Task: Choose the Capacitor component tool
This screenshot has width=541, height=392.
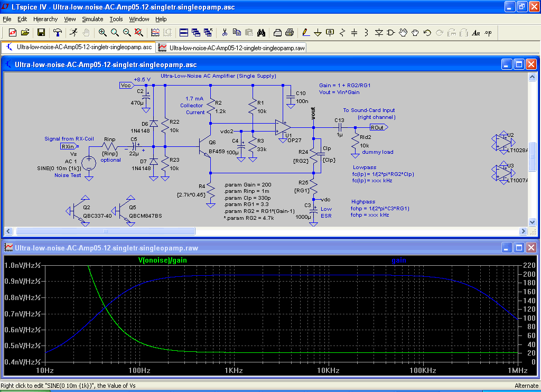Action: pyautogui.click(x=354, y=32)
